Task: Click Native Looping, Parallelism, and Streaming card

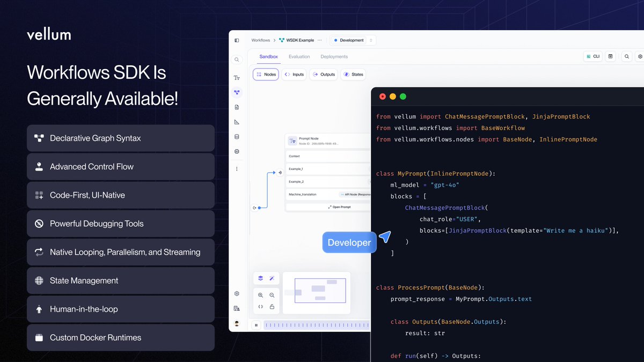Action: click(x=121, y=252)
